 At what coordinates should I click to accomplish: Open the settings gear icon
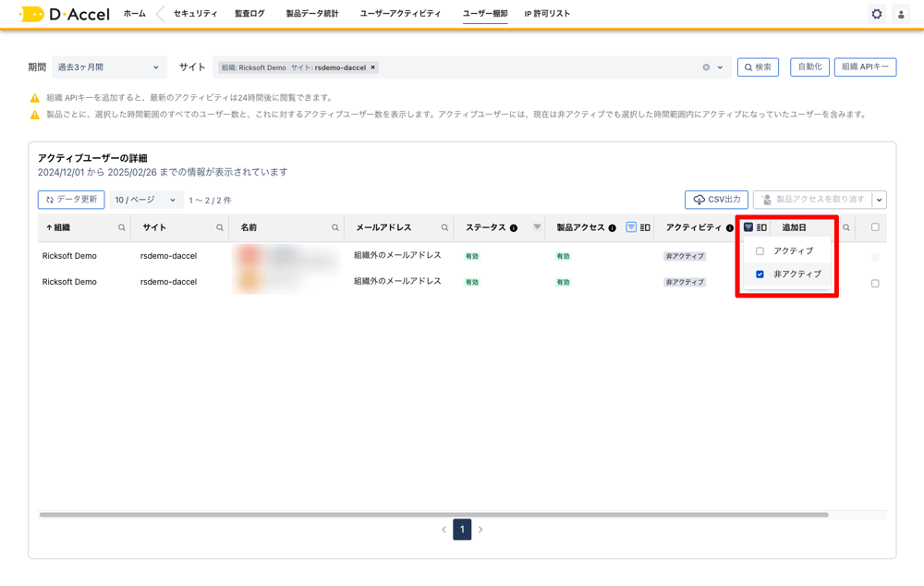coord(876,14)
